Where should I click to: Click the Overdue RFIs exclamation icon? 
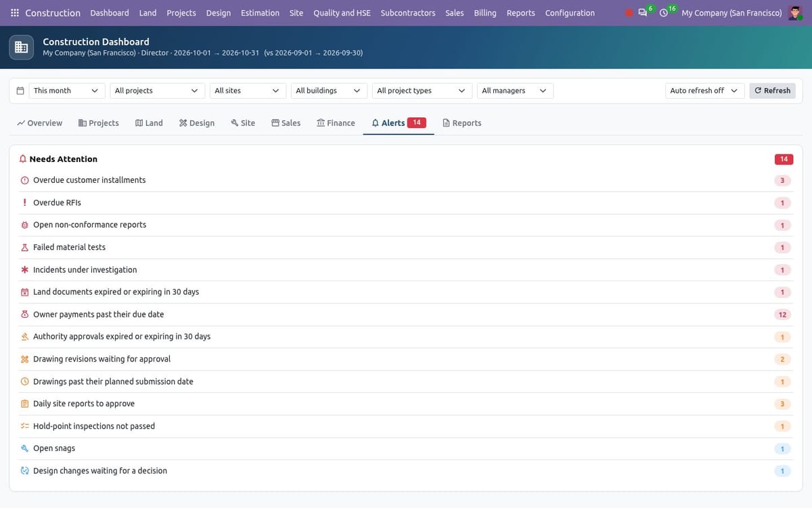point(25,203)
